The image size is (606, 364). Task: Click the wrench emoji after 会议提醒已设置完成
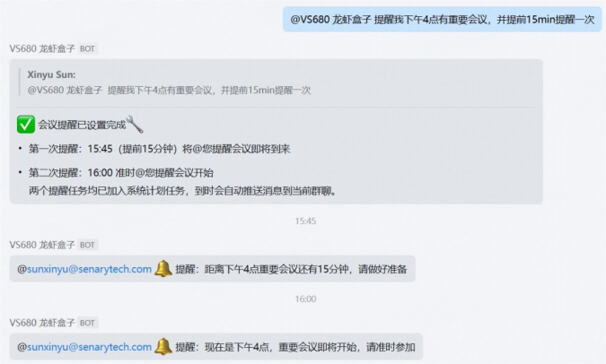click(135, 125)
